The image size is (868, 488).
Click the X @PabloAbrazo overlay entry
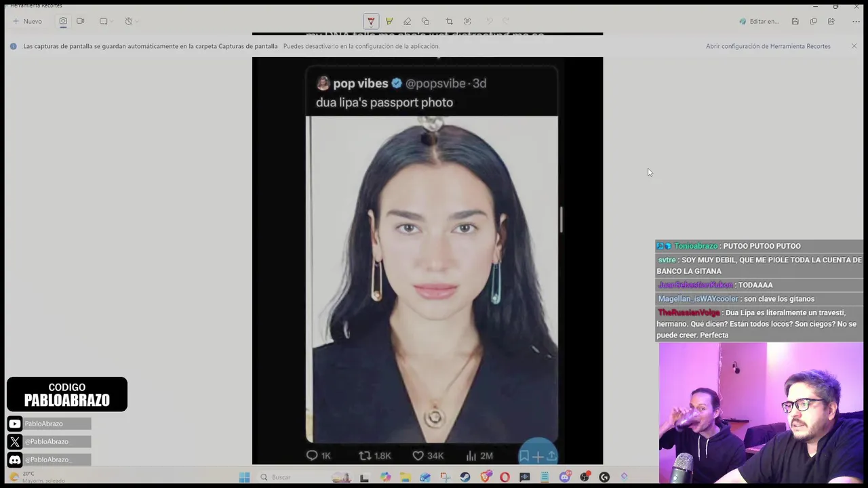(49, 441)
